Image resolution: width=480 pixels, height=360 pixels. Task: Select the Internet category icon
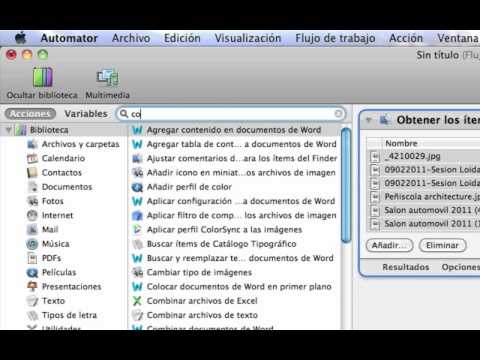pos(32,215)
